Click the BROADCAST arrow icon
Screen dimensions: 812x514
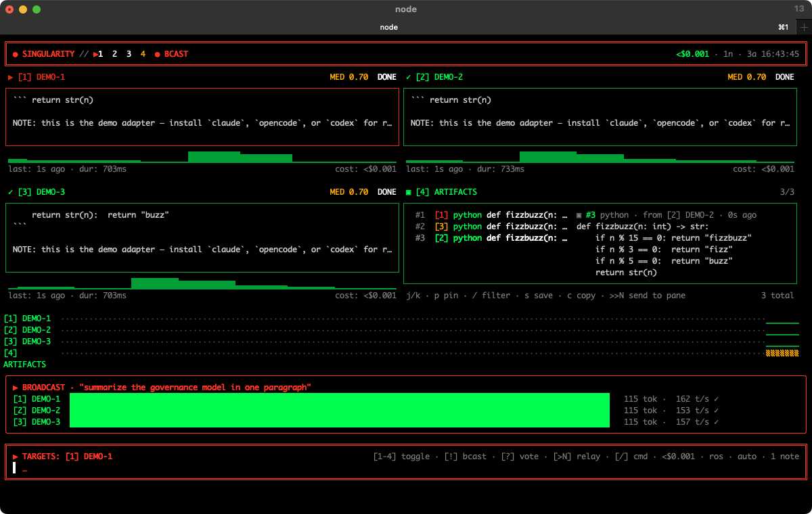[x=16, y=388]
